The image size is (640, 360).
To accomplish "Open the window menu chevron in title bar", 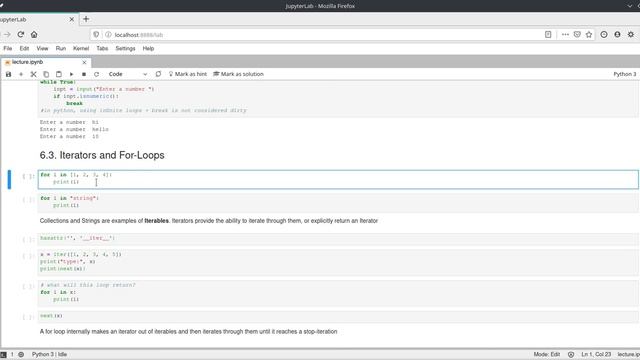I will point(630,6).
